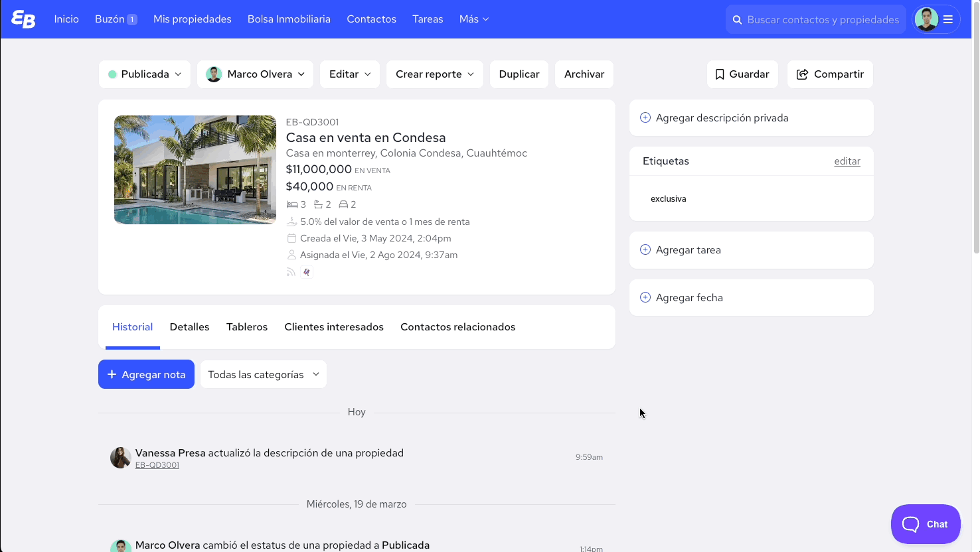
Task: Click the Guardar bookmark icon
Action: [x=720, y=74]
